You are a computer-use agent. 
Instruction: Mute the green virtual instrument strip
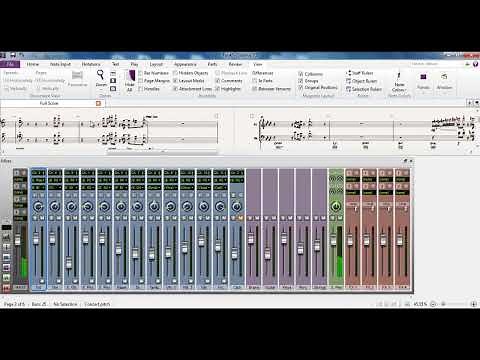coord(340,218)
